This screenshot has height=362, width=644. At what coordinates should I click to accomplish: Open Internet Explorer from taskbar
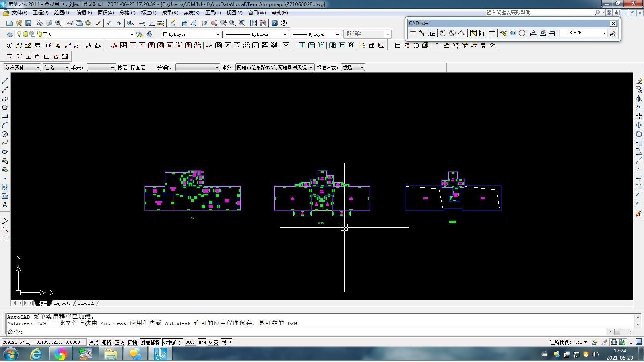coord(36,354)
